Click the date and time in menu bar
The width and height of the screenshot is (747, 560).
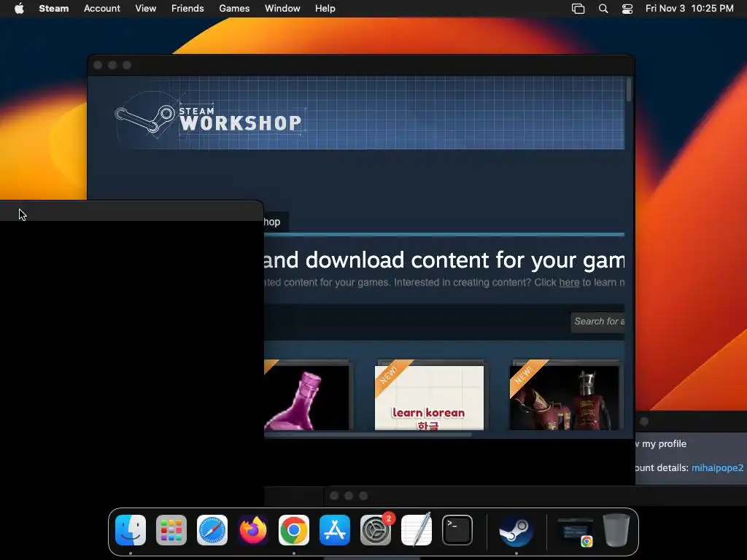[689, 8]
